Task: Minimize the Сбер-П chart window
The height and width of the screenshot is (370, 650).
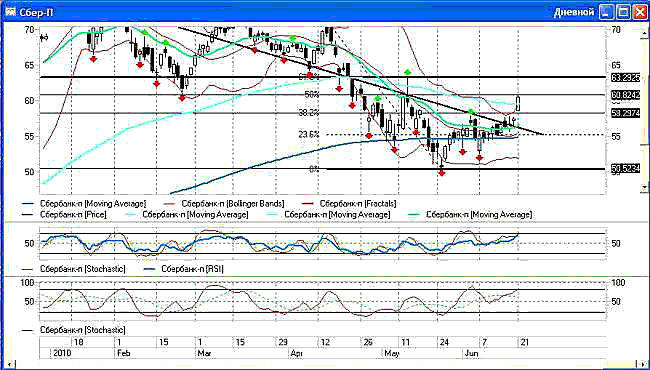Action: (x=607, y=12)
